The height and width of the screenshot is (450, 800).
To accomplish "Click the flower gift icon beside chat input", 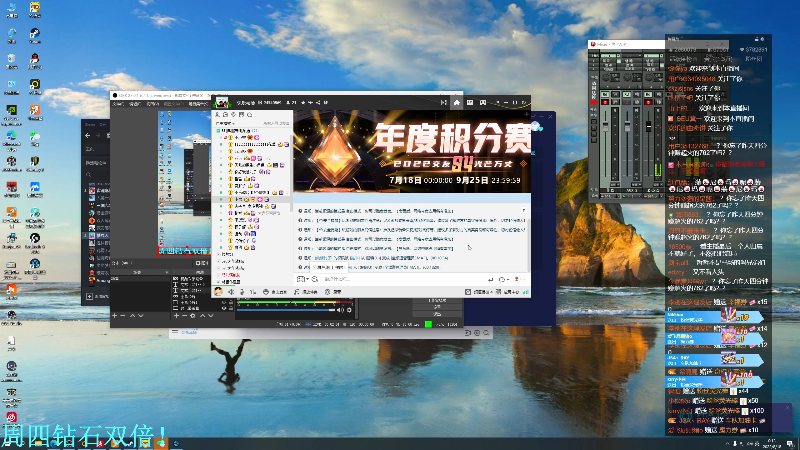I will [x=516, y=280].
